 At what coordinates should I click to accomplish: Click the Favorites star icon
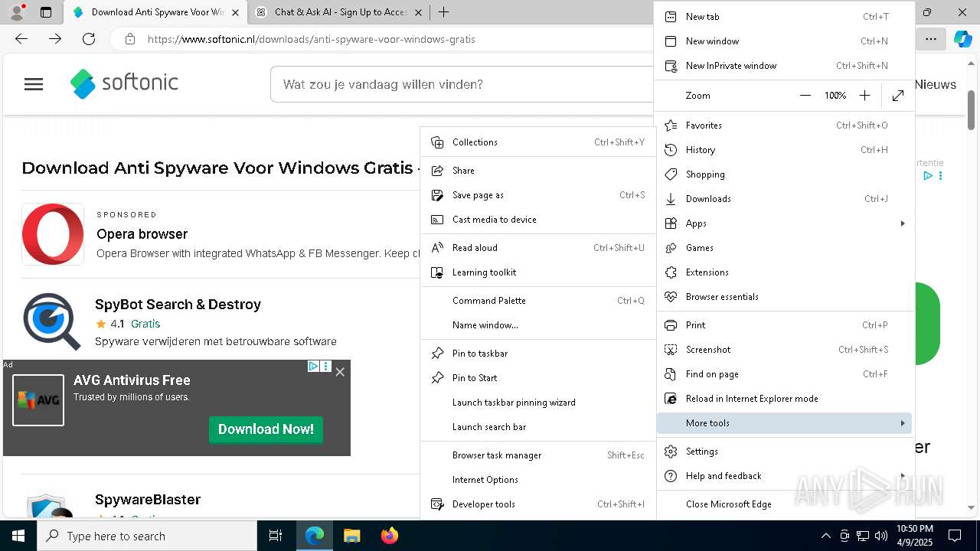tap(671, 126)
